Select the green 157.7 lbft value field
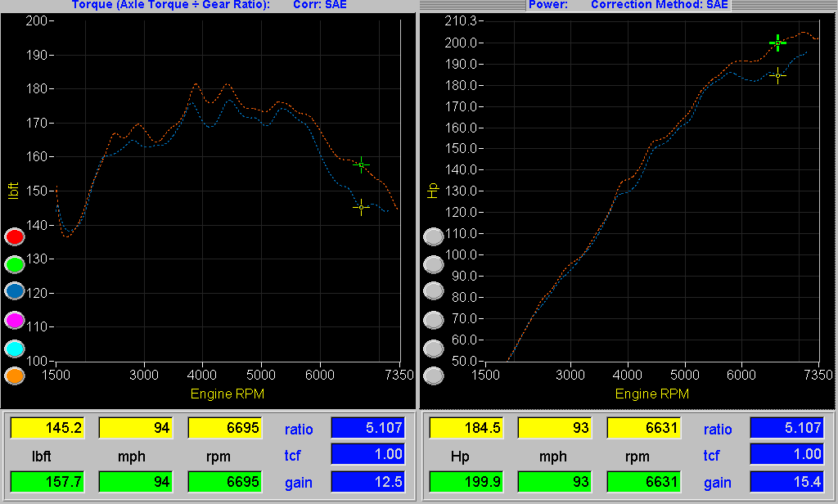The image size is (838, 504). [47, 482]
